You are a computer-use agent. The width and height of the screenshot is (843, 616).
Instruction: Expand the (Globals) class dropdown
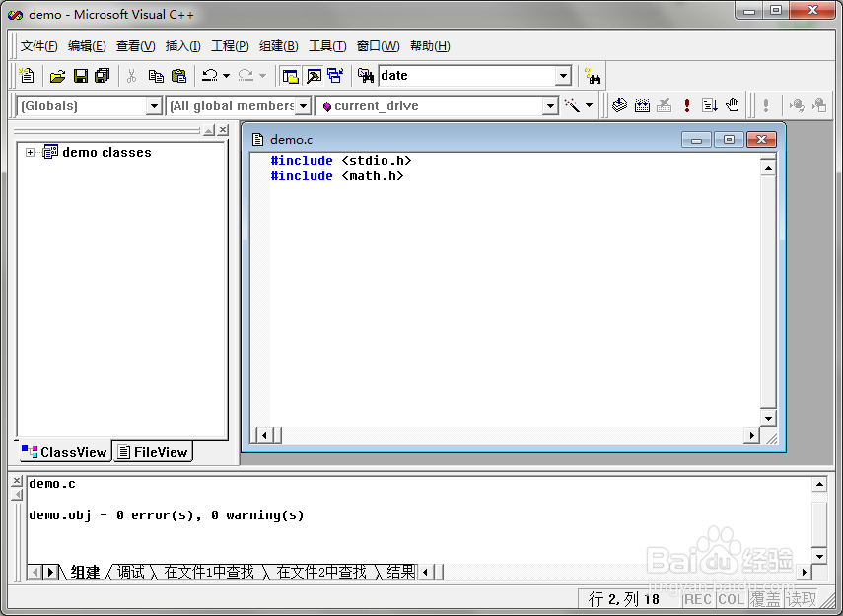pos(154,105)
